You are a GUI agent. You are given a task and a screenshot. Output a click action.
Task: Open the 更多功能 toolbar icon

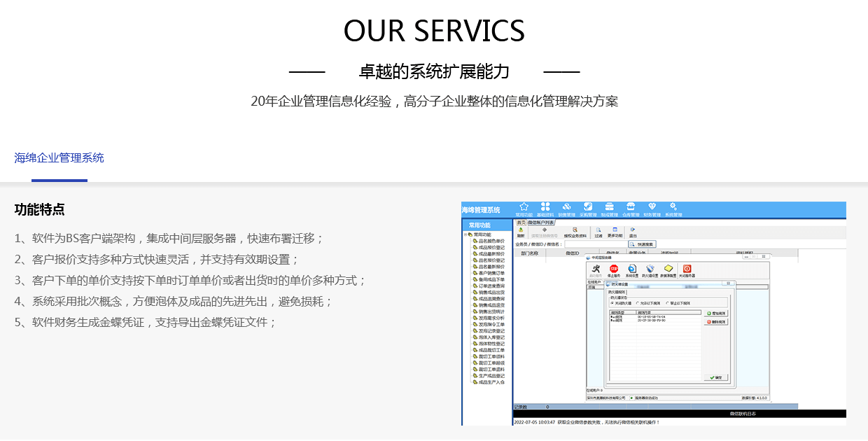click(x=615, y=232)
